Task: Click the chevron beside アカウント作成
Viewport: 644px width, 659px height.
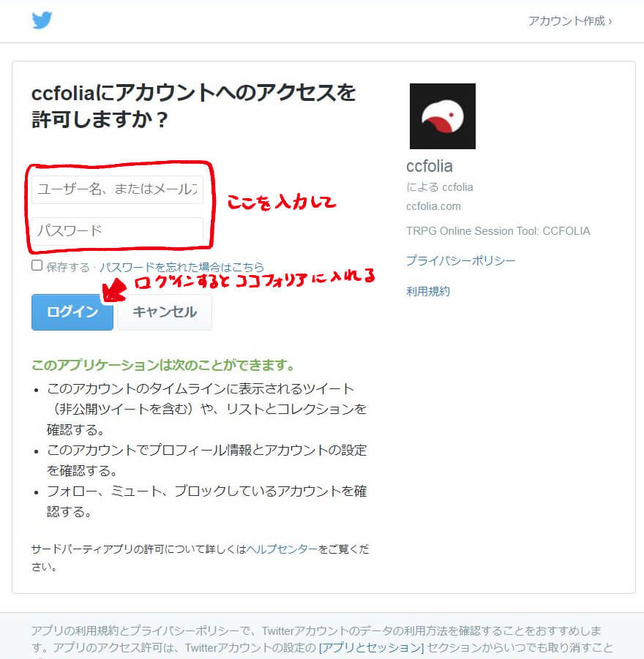Action: pyautogui.click(x=610, y=21)
